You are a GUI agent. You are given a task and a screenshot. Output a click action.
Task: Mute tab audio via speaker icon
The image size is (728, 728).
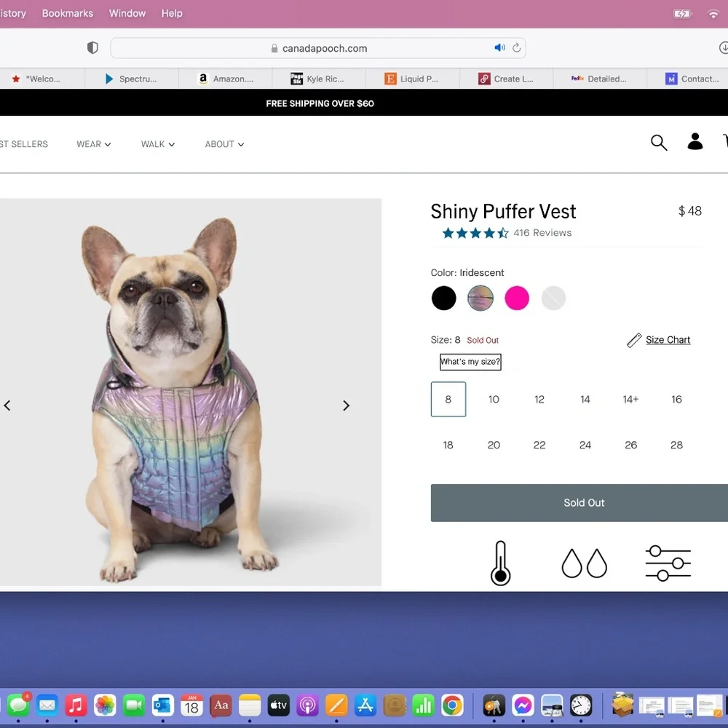click(x=499, y=47)
